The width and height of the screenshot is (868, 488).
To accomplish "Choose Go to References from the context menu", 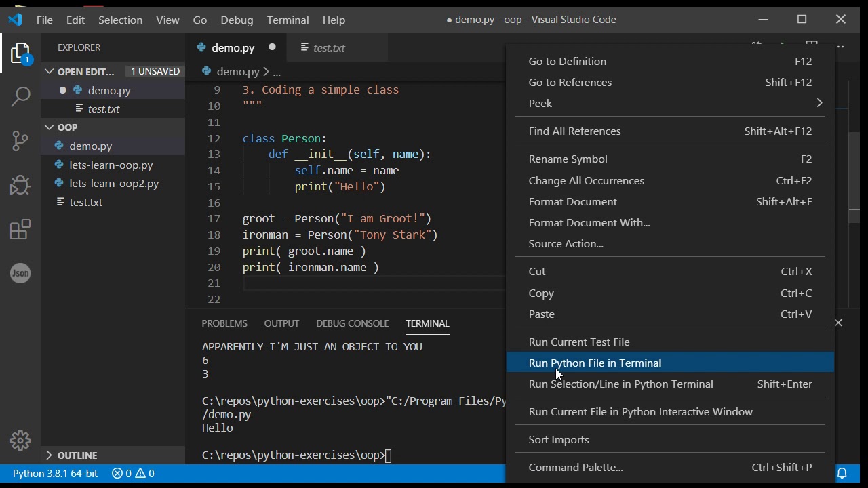I will tap(670, 82).
